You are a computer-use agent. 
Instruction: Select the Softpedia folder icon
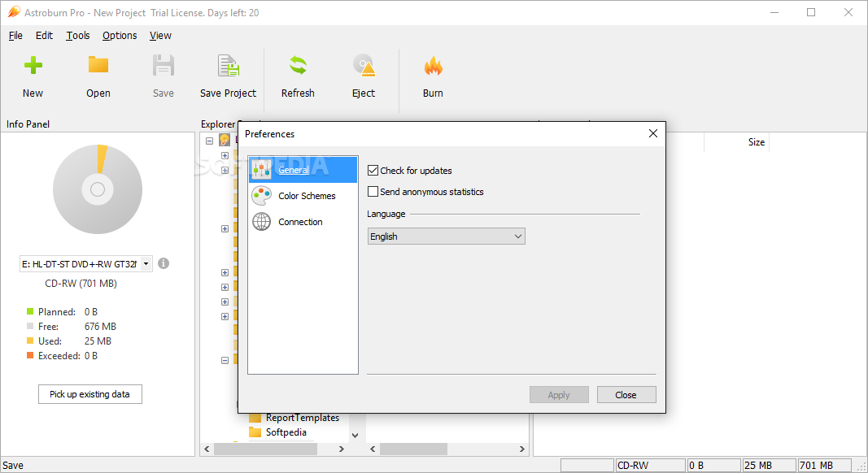click(255, 432)
